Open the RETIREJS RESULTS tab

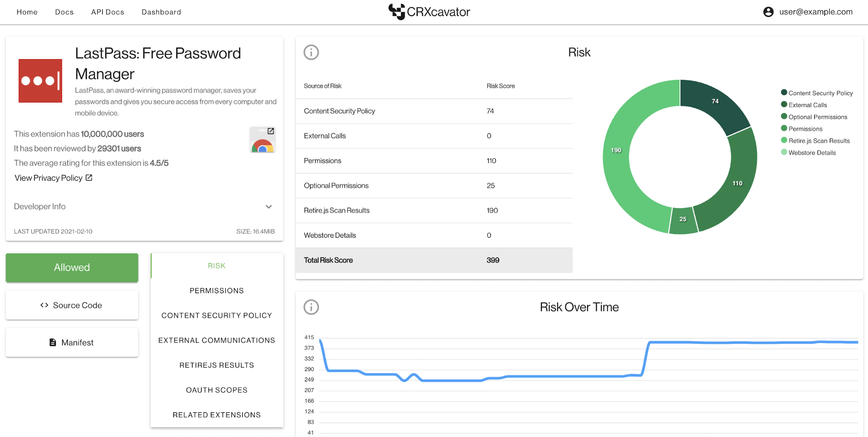[217, 365]
